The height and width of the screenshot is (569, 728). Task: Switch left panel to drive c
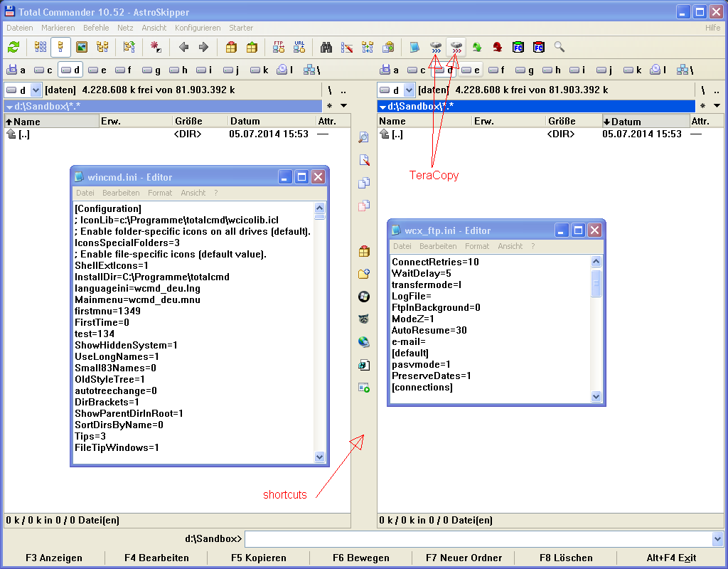tap(43, 70)
